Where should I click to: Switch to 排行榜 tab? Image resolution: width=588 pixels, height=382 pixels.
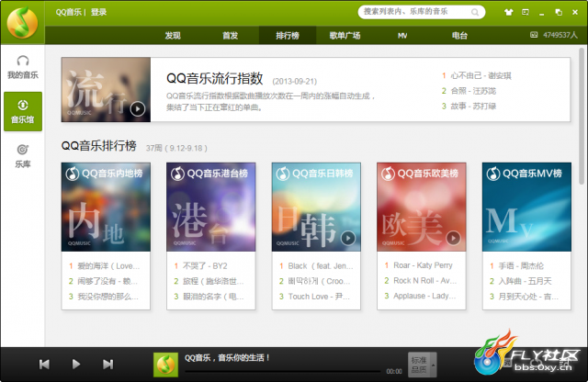click(288, 36)
